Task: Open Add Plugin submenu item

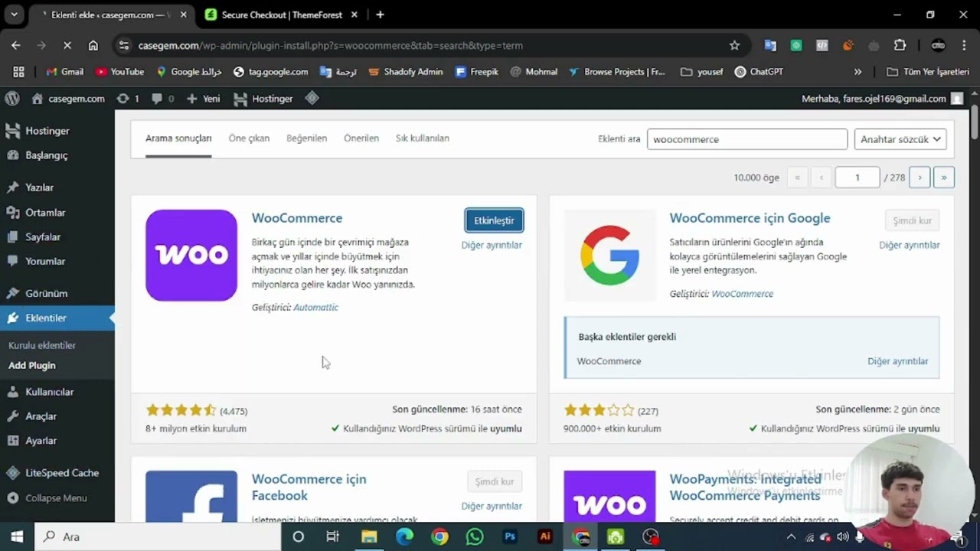Action: point(32,365)
